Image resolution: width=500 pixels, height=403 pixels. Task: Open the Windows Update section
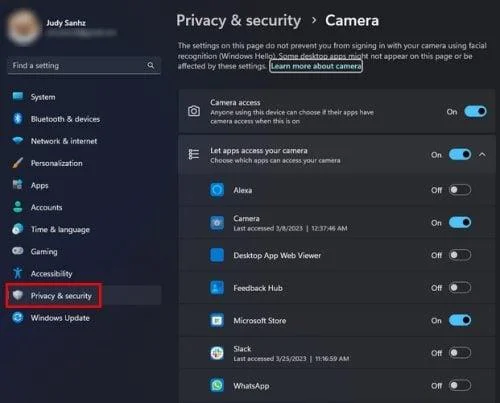[x=85, y=318]
